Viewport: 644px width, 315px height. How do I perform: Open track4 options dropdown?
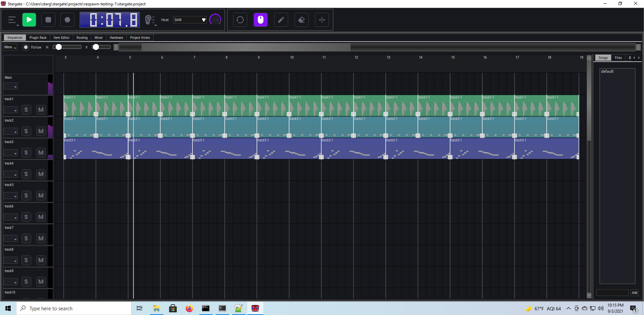coord(11,174)
